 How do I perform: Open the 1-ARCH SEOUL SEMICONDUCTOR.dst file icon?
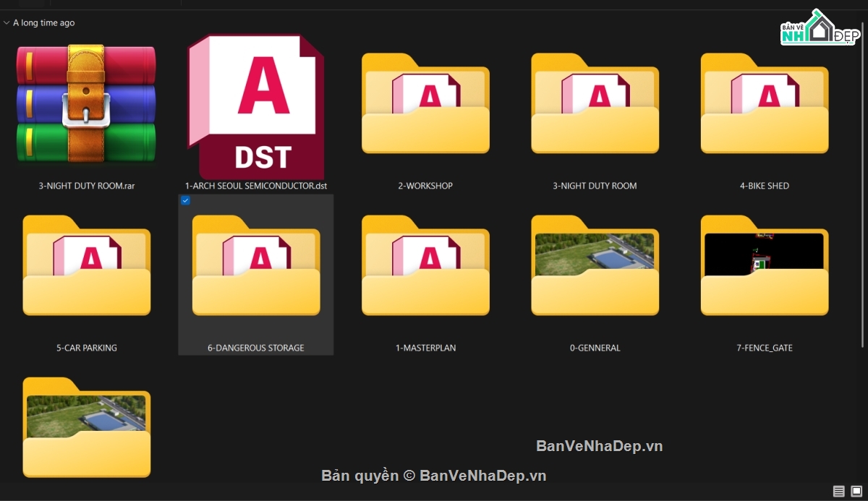pyautogui.click(x=255, y=106)
